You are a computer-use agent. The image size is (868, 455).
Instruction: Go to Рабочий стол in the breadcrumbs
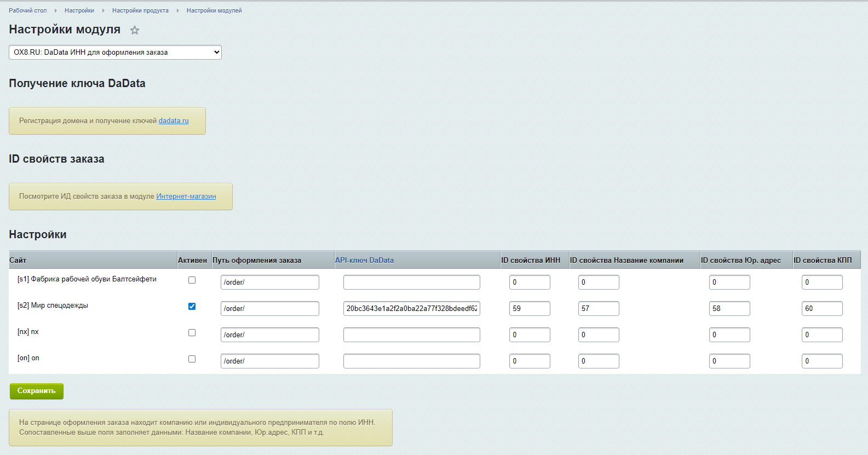pos(27,10)
